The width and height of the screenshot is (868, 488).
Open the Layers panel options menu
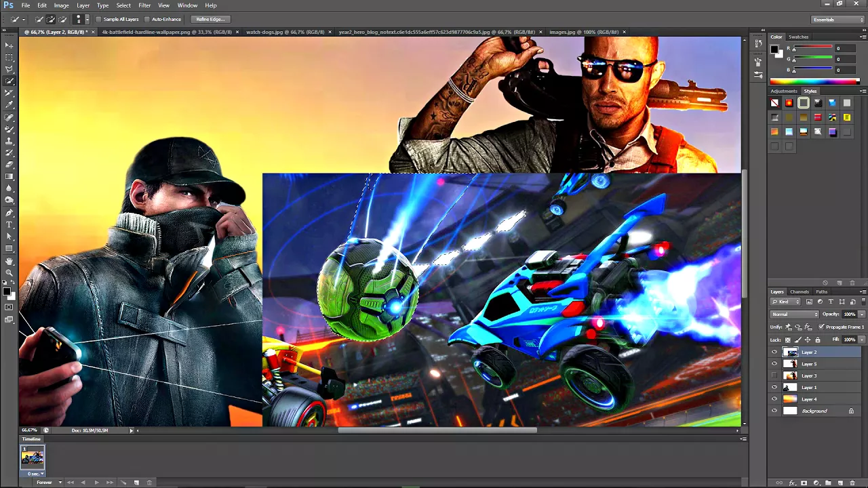click(863, 292)
